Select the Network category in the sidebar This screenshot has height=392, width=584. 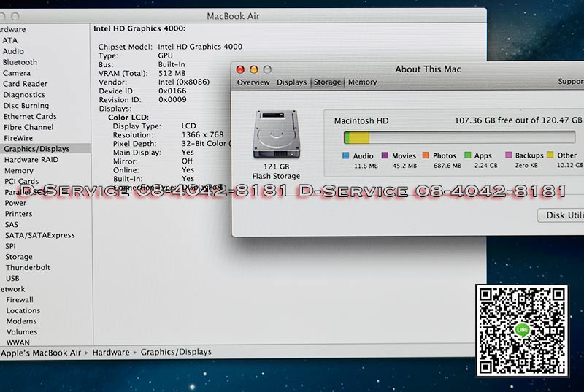(x=12, y=289)
